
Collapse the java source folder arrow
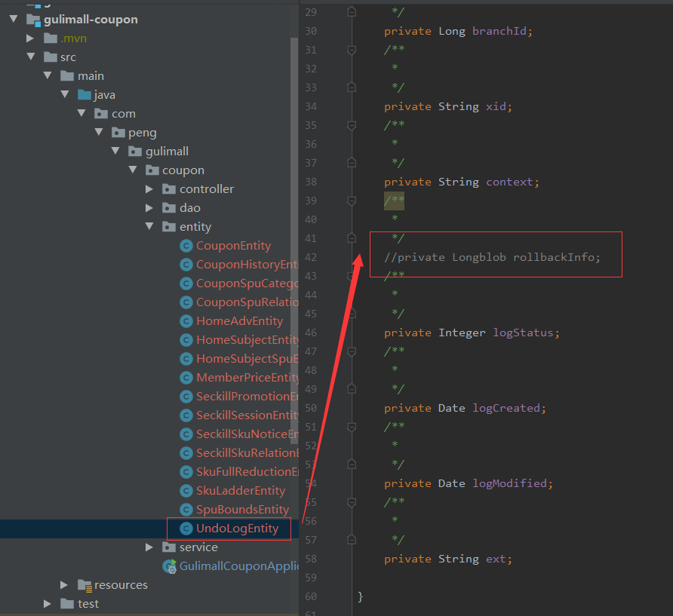pos(65,94)
